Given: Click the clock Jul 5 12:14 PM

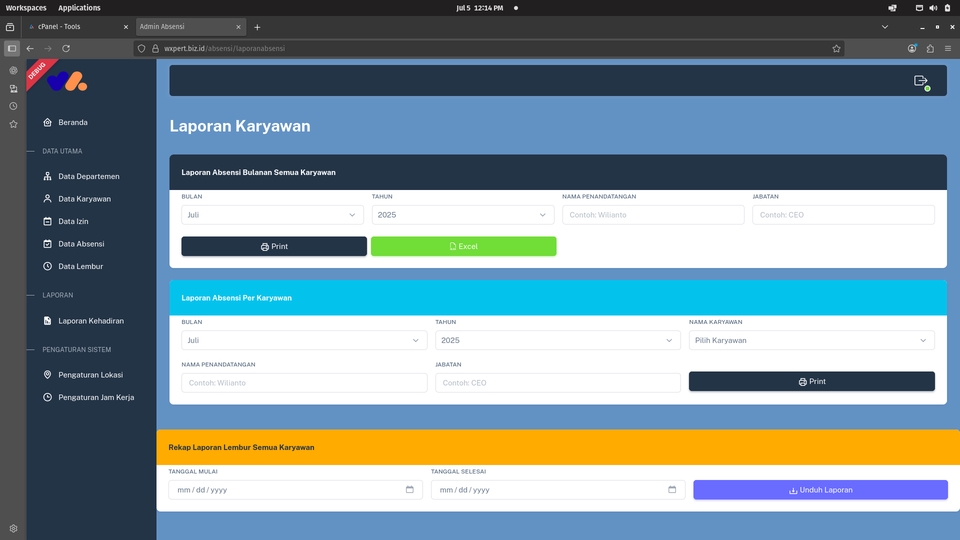Looking at the screenshot, I should (x=479, y=8).
